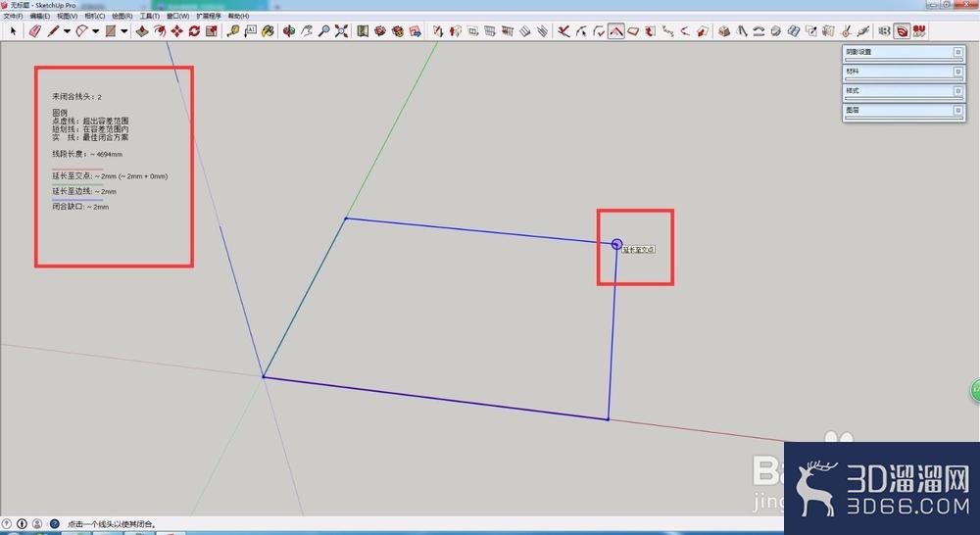The width and height of the screenshot is (980, 535).
Task: Click the Zoom Extents icon
Action: coord(341,31)
